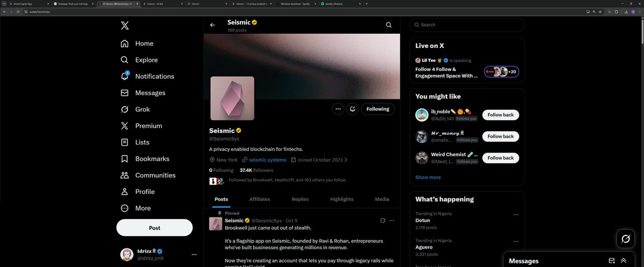The height and width of the screenshot is (267, 644).
Task: Open more options for Dotun trend
Action: coord(516,215)
